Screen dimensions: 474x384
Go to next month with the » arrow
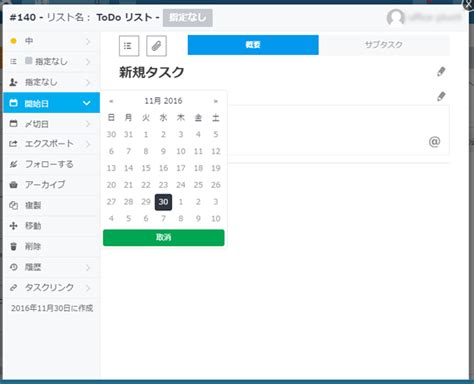pos(216,101)
